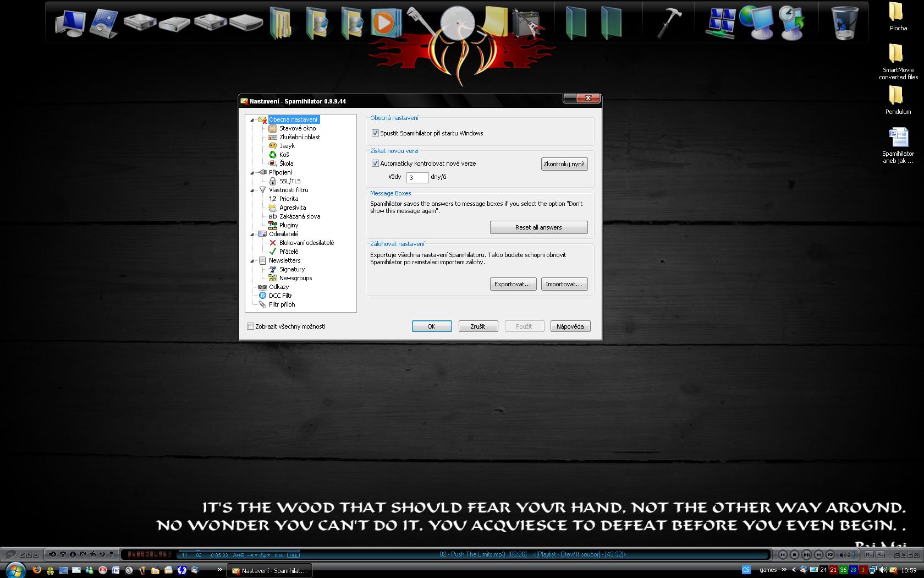The width and height of the screenshot is (924, 578).
Task: Open Newsgroups settings entry
Action: [295, 278]
